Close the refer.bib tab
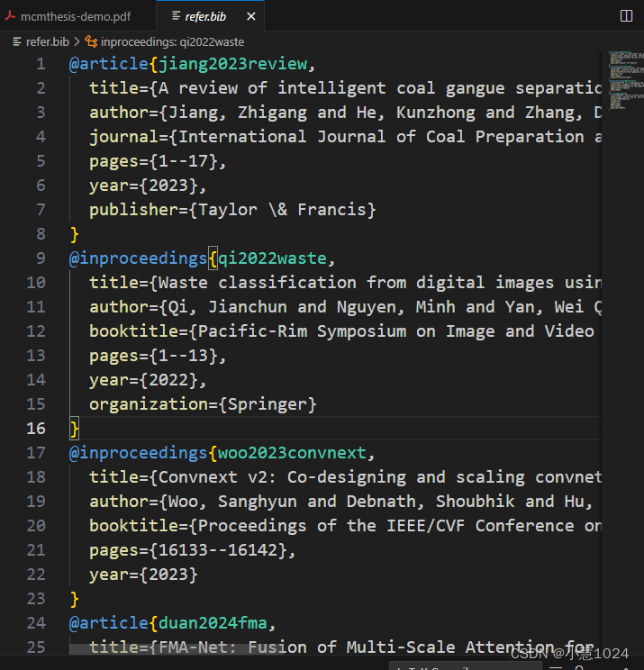The width and height of the screenshot is (644, 670). 251,16
